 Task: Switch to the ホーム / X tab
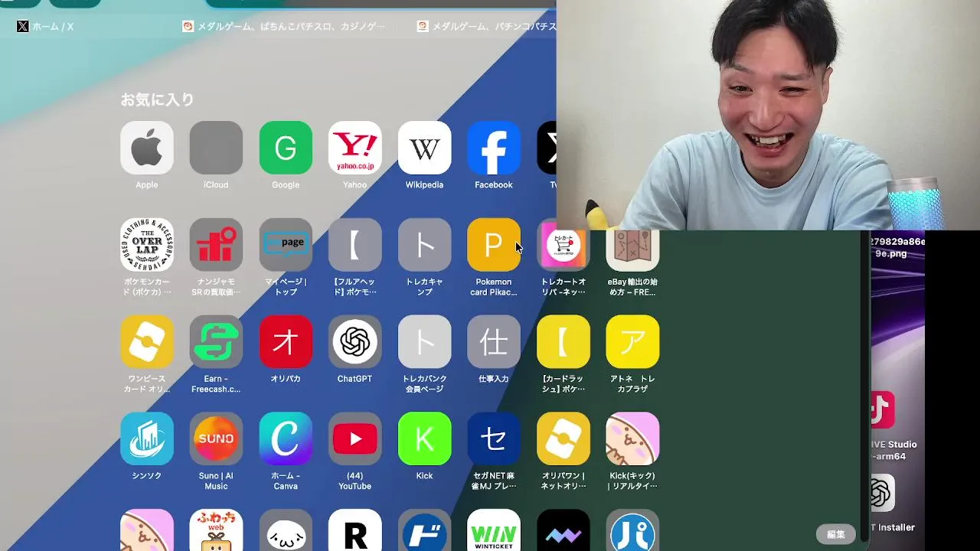point(46,27)
